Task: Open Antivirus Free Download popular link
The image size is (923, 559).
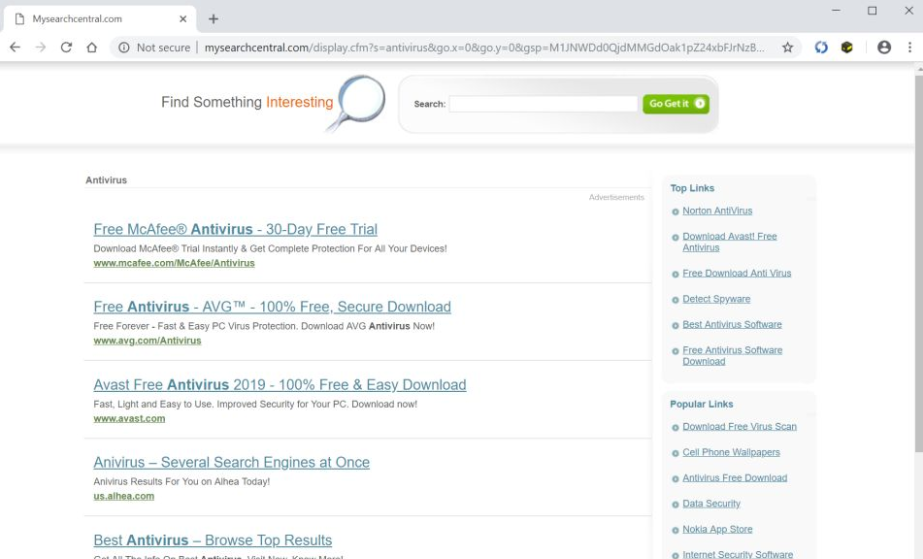Action: [735, 478]
